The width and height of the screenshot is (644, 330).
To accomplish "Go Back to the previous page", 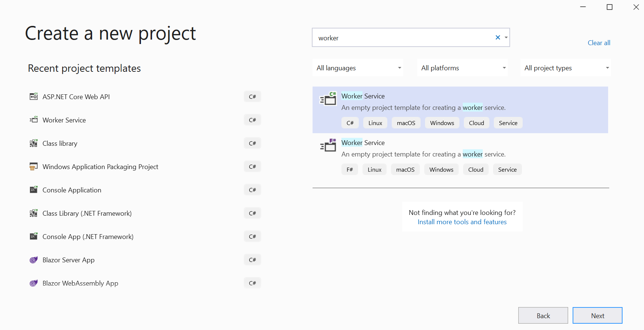I will [543, 316].
